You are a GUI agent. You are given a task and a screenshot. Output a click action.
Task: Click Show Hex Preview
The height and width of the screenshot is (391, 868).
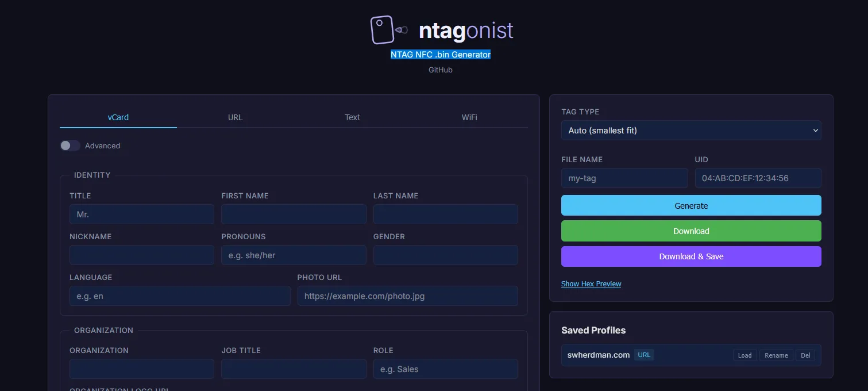pyautogui.click(x=591, y=283)
